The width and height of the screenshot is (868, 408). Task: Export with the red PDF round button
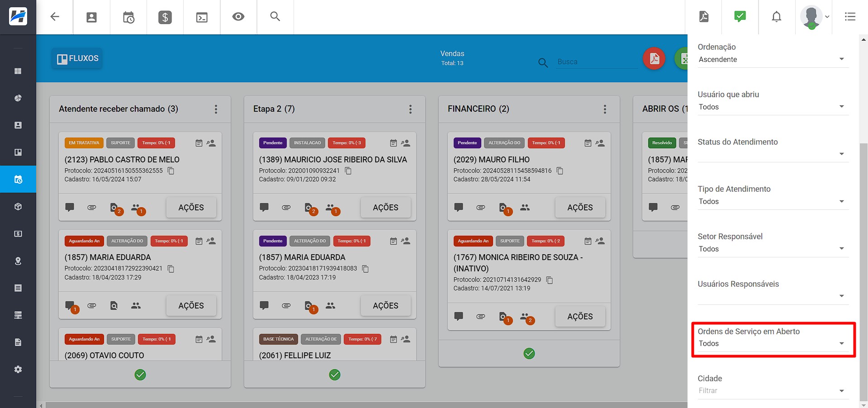pos(654,58)
